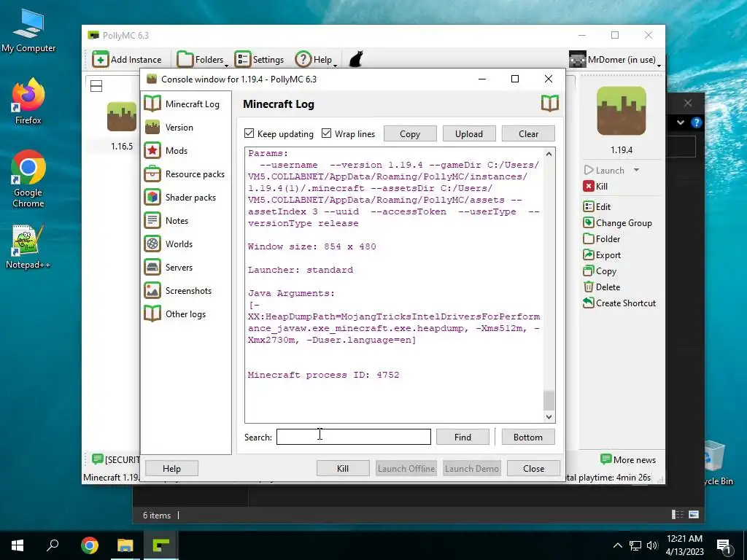Screen dimensions: 747x560
Task: Select the Other logs book icon
Action: tap(152, 314)
